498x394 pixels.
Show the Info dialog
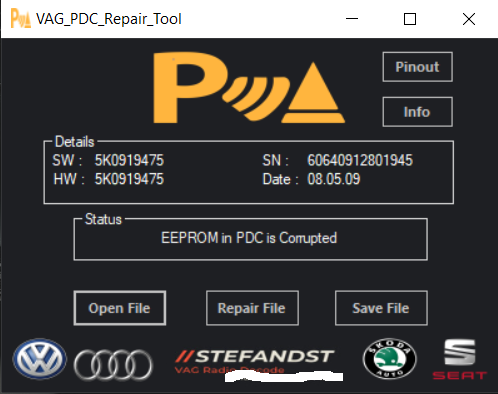point(417,112)
